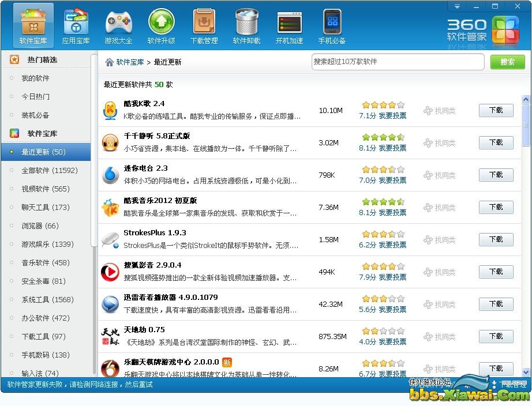Click the 酷我音乐2012 app icon
The image size is (532, 406).
pos(110,207)
